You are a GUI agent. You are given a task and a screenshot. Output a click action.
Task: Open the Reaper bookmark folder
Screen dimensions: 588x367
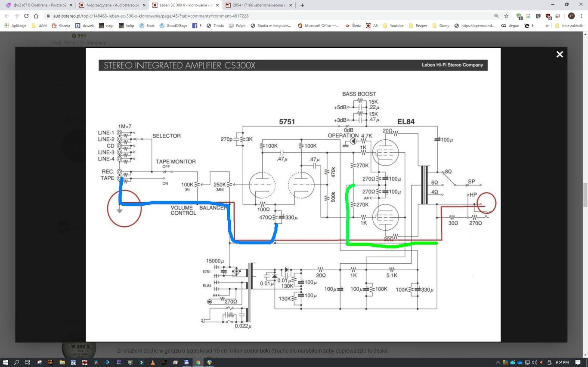point(418,26)
